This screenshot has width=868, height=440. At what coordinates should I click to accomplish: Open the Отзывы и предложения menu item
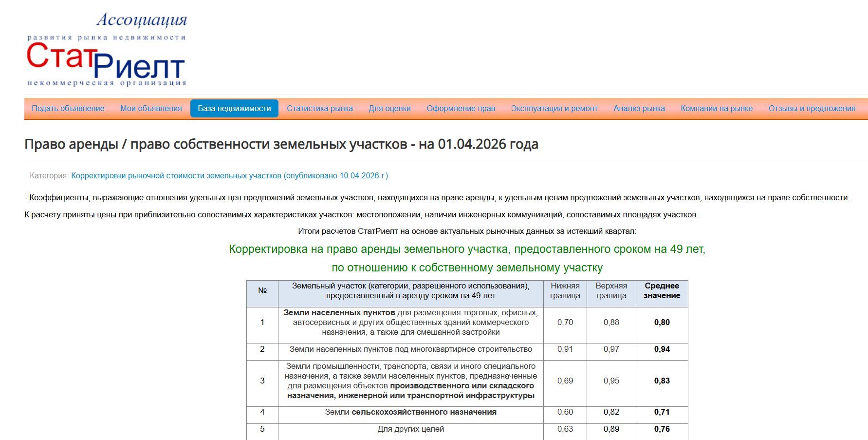tap(812, 108)
